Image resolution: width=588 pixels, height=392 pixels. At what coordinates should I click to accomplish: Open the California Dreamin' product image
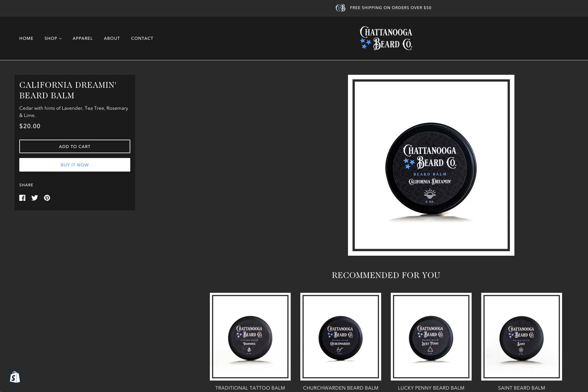pyautogui.click(x=431, y=165)
